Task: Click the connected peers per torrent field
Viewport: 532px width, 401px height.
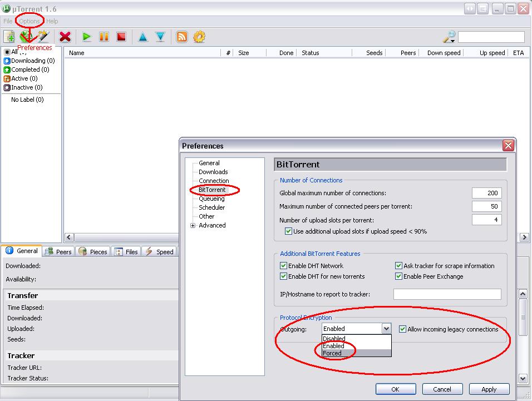Action: [x=486, y=206]
